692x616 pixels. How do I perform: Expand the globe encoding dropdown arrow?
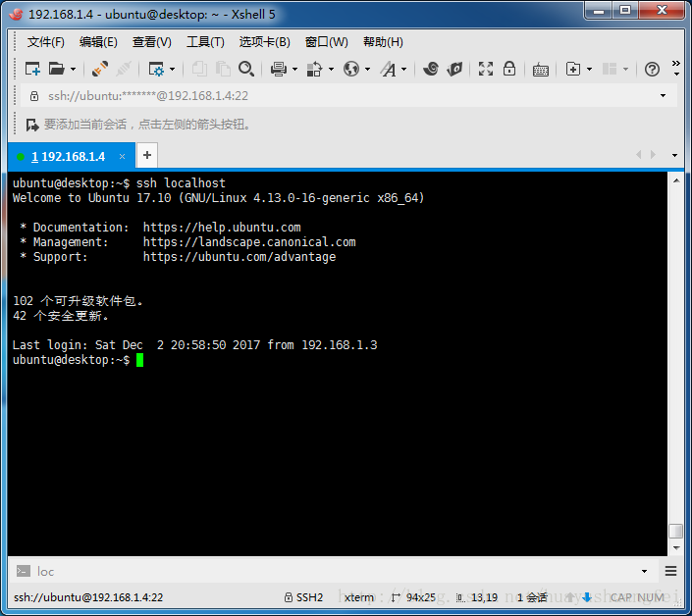coord(367,70)
